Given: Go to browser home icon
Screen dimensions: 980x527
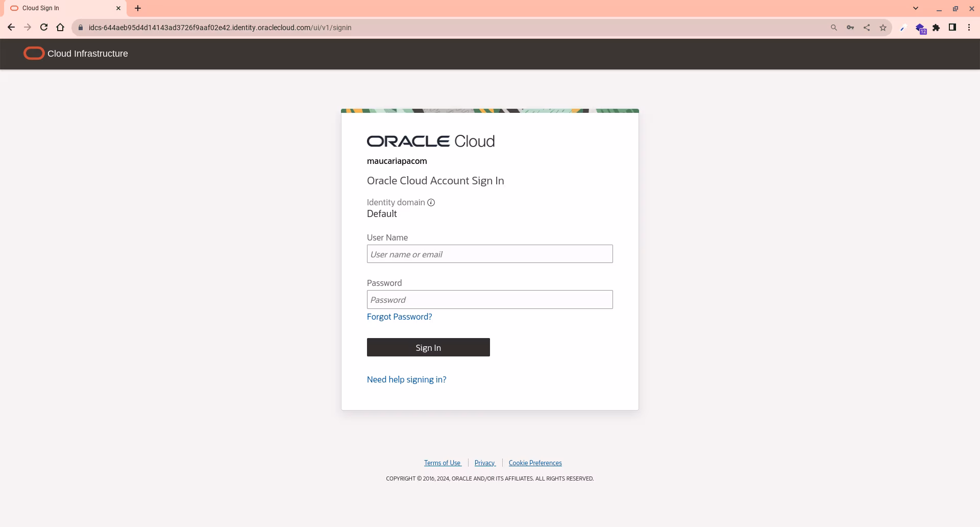Looking at the screenshot, I should [x=60, y=28].
